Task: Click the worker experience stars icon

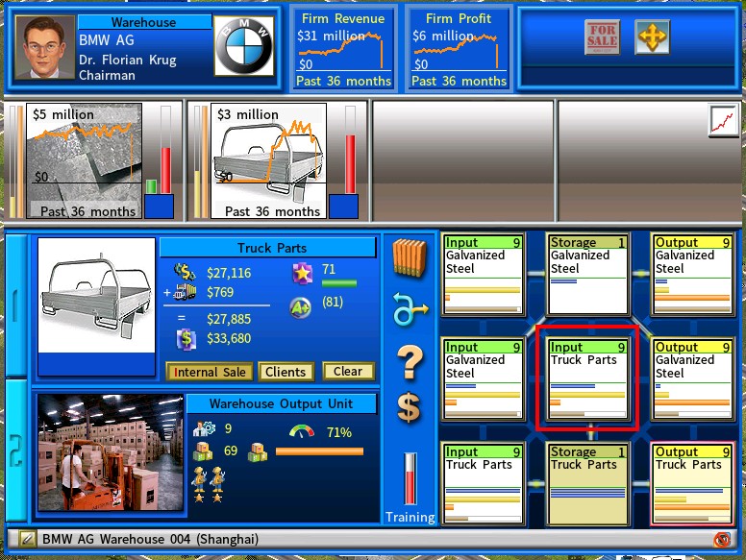Action: pos(209,484)
